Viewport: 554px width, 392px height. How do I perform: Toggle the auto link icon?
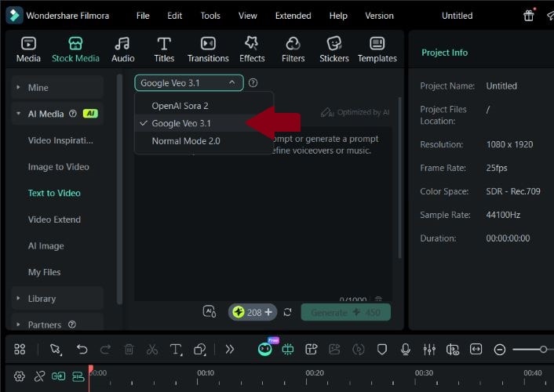[x=58, y=376]
